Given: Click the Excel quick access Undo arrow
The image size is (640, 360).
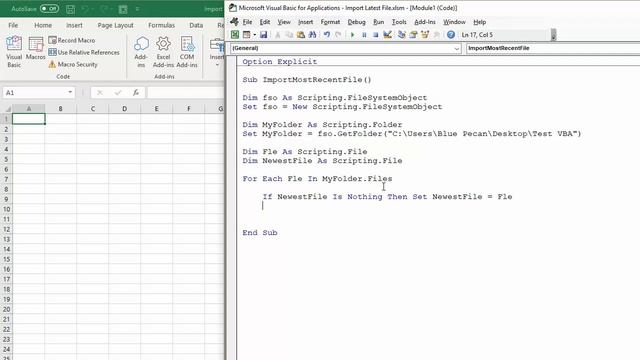Looking at the screenshot, I should click(85, 9).
